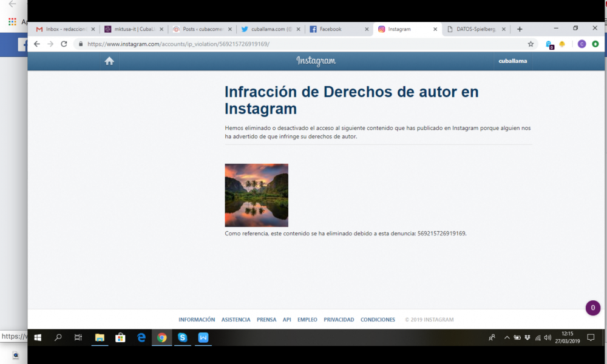Open Microsoft Store from the taskbar

[120, 337]
